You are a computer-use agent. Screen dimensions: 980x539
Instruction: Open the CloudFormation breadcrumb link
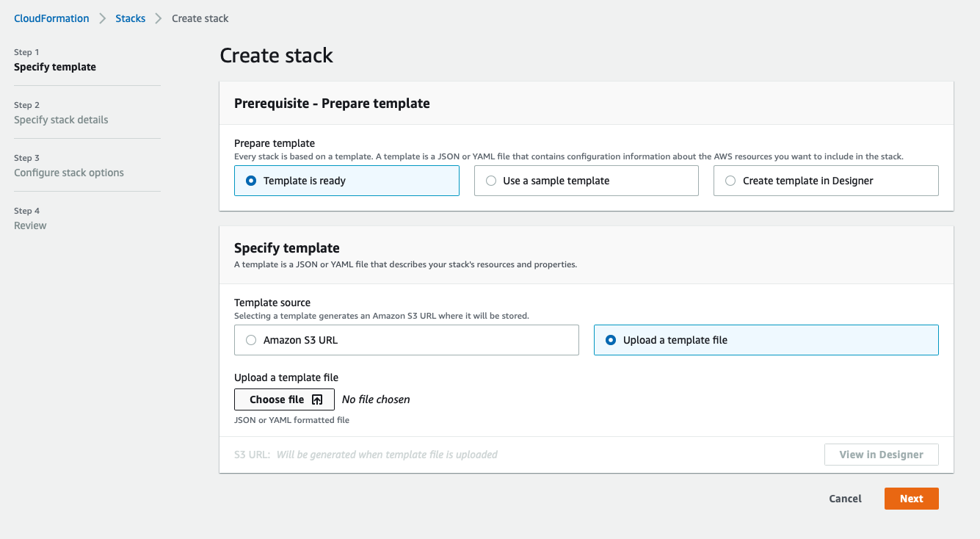[x=51, y=18]
